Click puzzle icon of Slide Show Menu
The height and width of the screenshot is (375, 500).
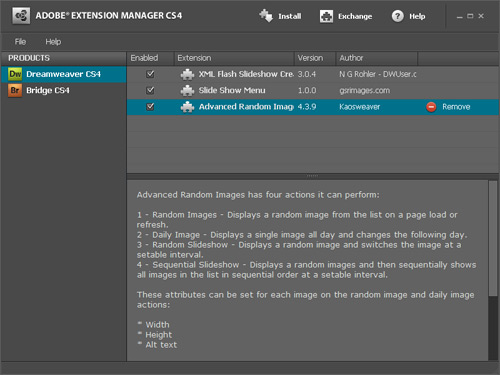pyautogui.click(x=187, y=90)
